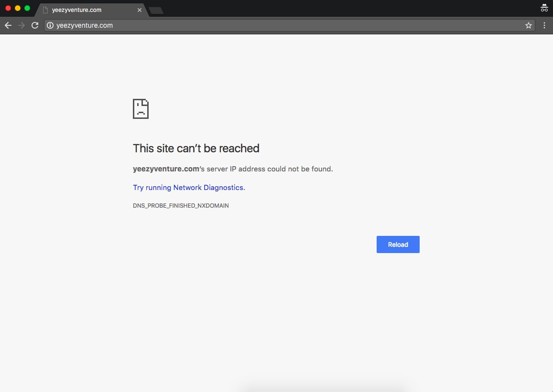Close the yeezyventure.com tab
The image size is (553, 392).
click(139, 10)
